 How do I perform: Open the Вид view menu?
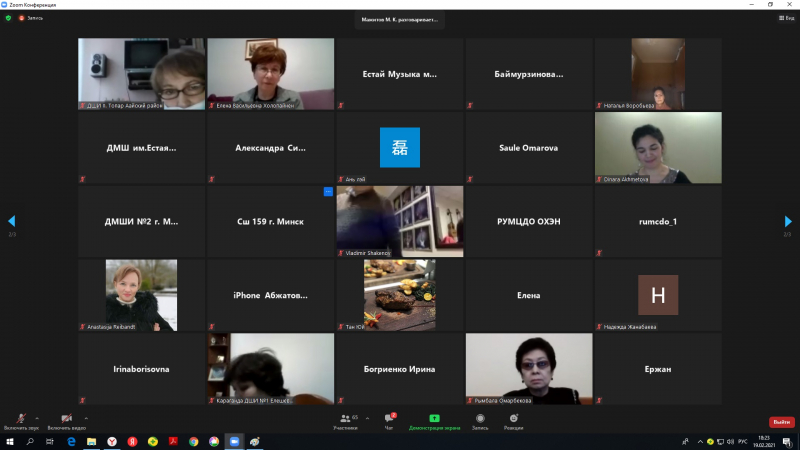[x=787, y=18]
